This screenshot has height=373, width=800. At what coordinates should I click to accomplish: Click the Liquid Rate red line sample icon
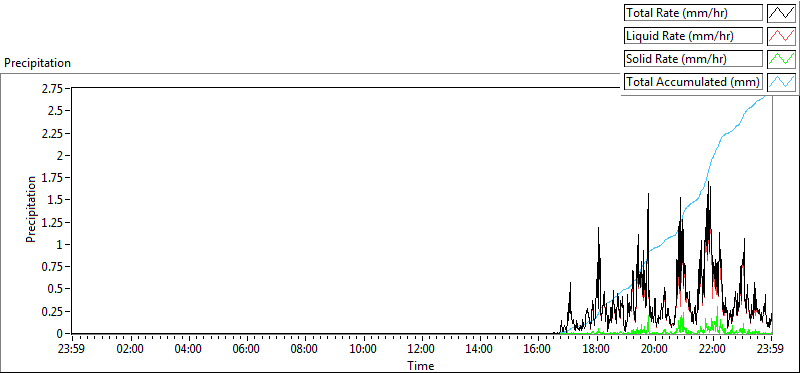(781, 36)
